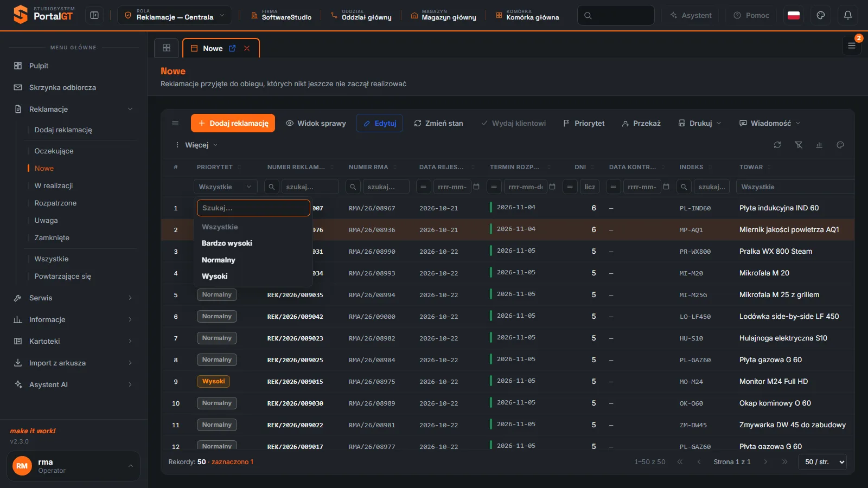The width and height of the screenshot is (868, 488).
Task: Open color theme palette in header
Action: [821, 15]
